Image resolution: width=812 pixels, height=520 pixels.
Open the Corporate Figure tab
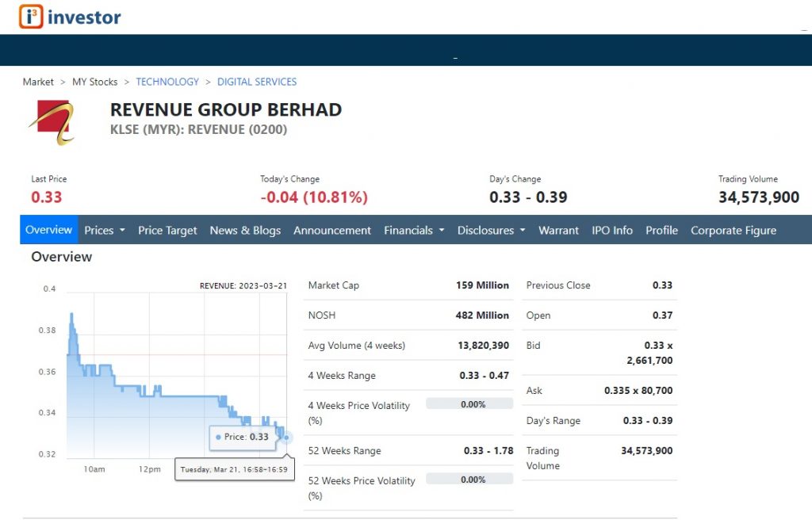click(x=733, y=230)
